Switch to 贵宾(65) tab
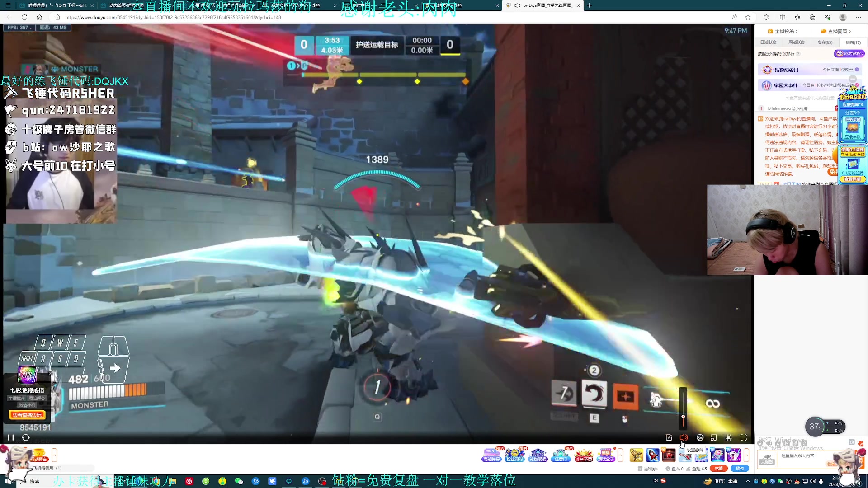The image size is (868, 488). point(825,42)
